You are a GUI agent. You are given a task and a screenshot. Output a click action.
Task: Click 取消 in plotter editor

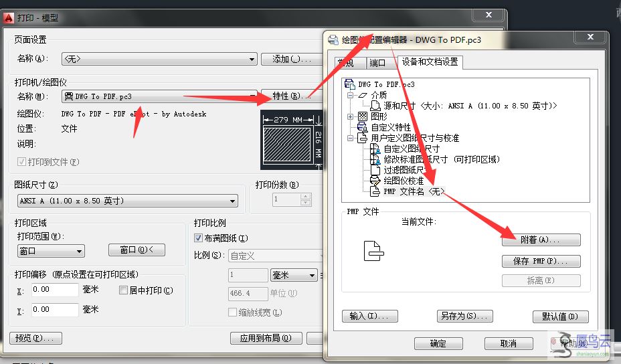[x=509, y=343]
